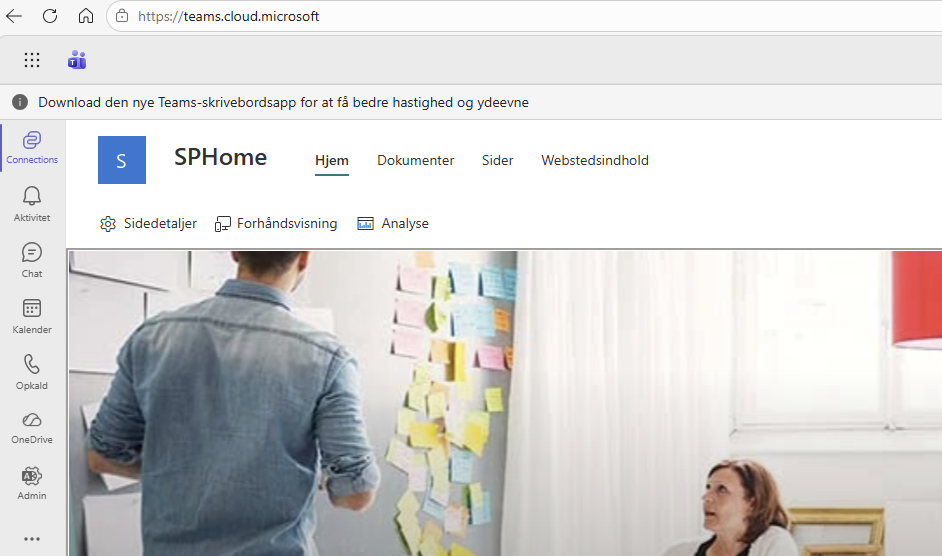942x556 pixels.
Task: Click the SPHome site logo tile
Action: click(122, 160)
